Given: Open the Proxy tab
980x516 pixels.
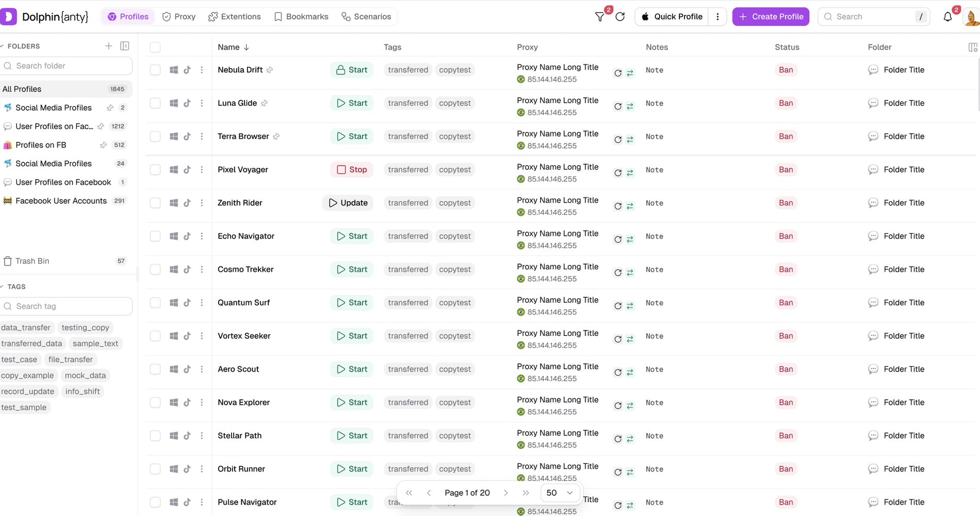Looking at the screenshot, I should (x=178, y=17).
